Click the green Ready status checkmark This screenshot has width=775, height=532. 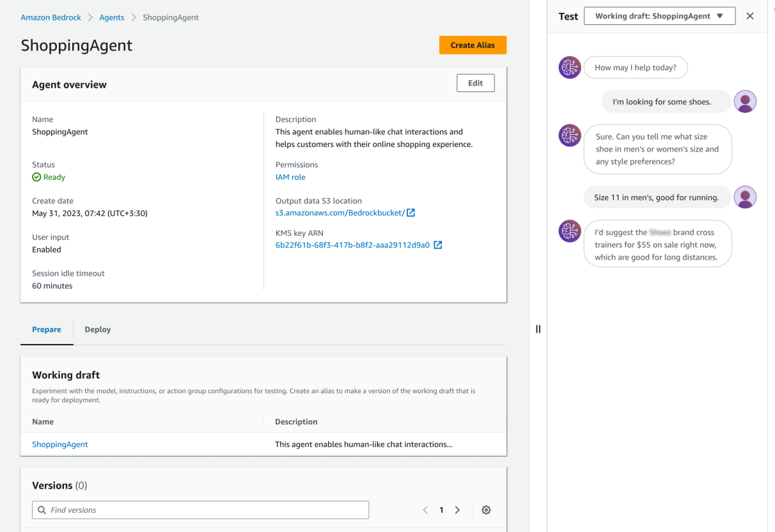click(x=36, y=177)
